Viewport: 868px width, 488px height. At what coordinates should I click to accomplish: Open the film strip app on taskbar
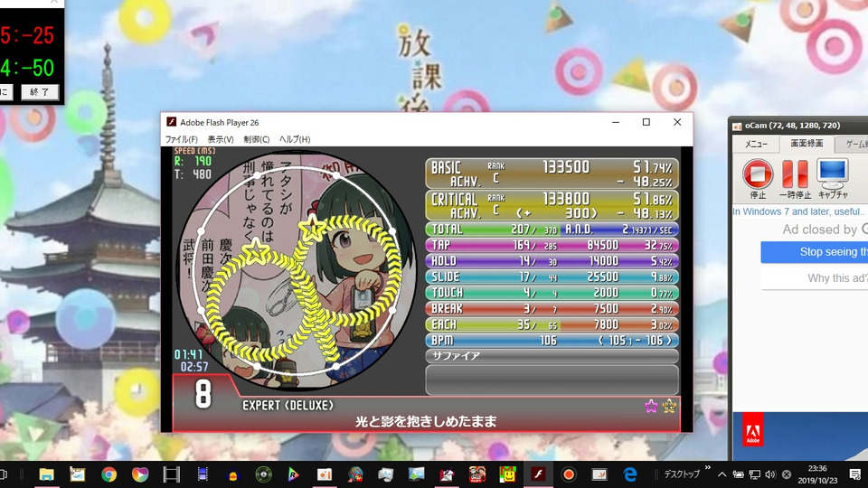click(172, 474)
